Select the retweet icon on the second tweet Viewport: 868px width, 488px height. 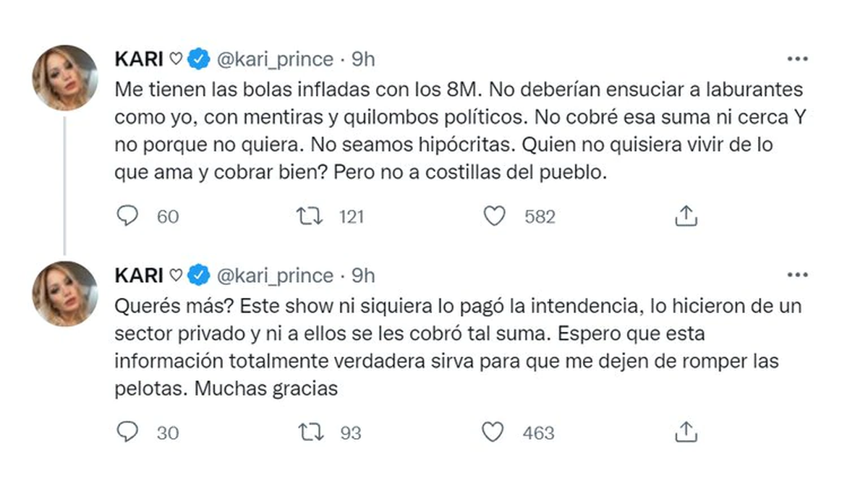pyautogui.click(x=311, y=432)
